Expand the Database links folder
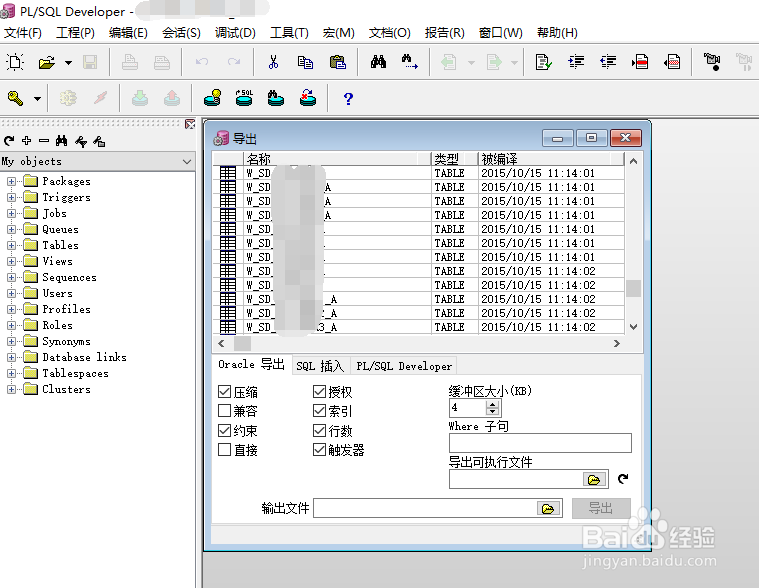Viewport: 759px width, 588px height. (x=11, y=357)
